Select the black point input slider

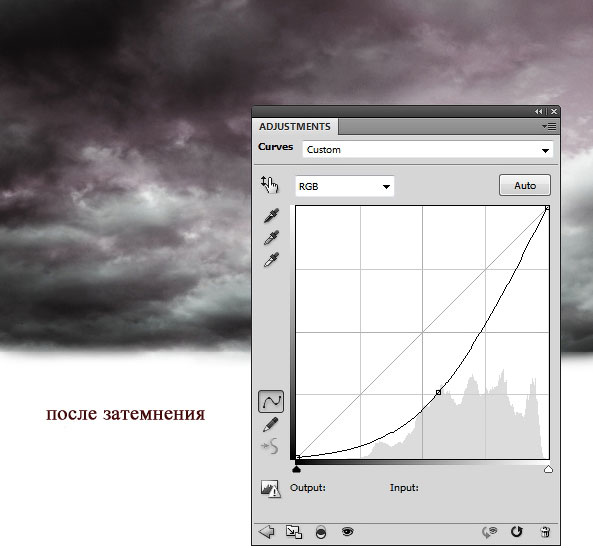[296, 469]
